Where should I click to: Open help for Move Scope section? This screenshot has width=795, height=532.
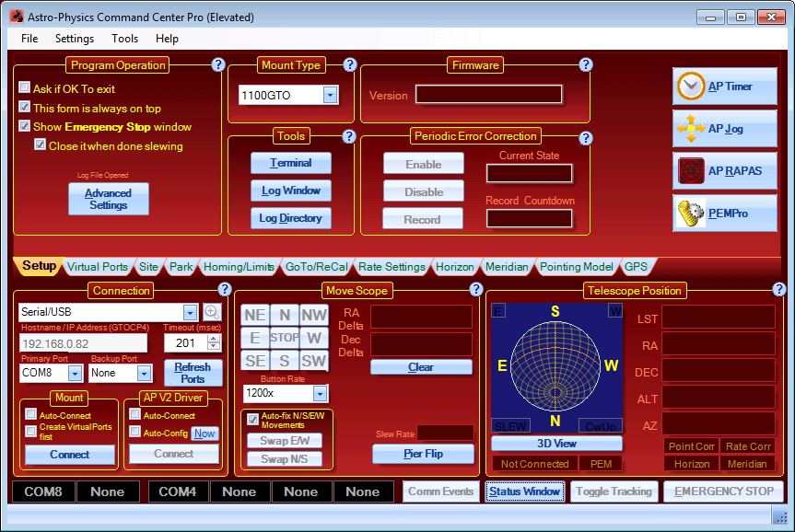point(475,289)
